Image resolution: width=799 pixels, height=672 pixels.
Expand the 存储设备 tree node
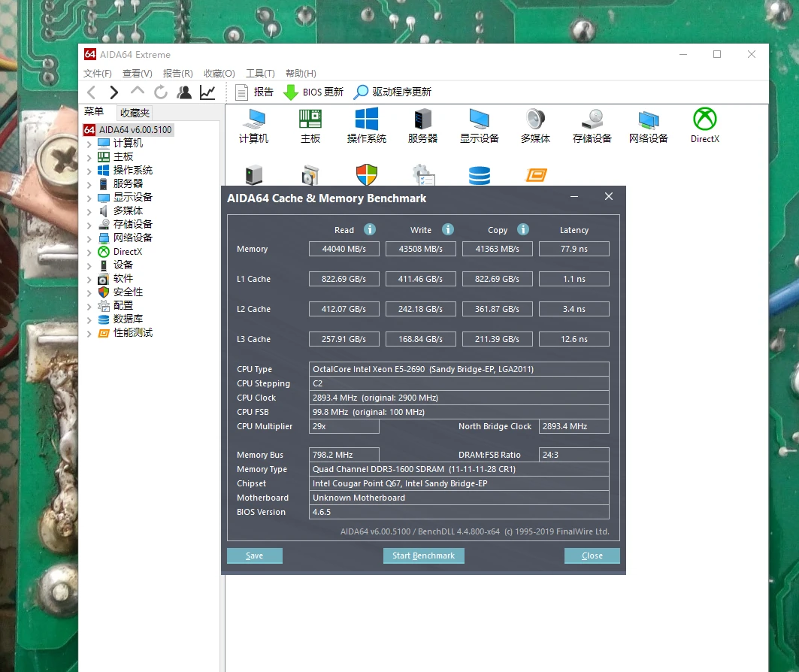(x=89, y=226)
